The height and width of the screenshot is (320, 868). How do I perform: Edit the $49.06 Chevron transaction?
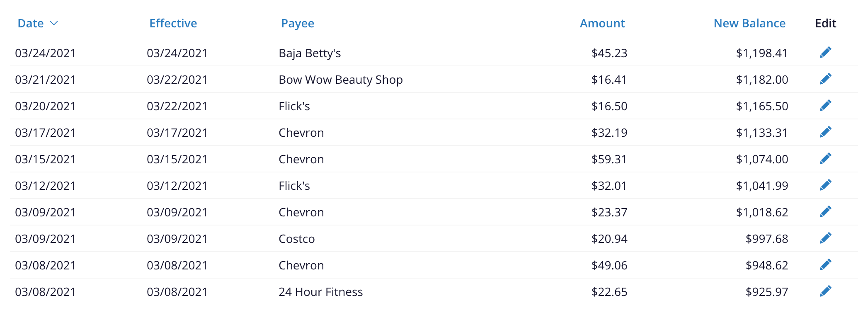[x=825, y=265]
